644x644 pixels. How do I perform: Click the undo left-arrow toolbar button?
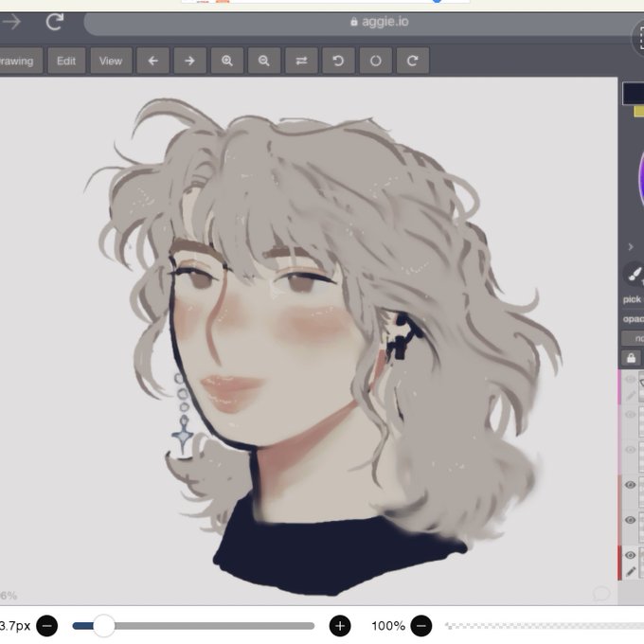(152, 61)
